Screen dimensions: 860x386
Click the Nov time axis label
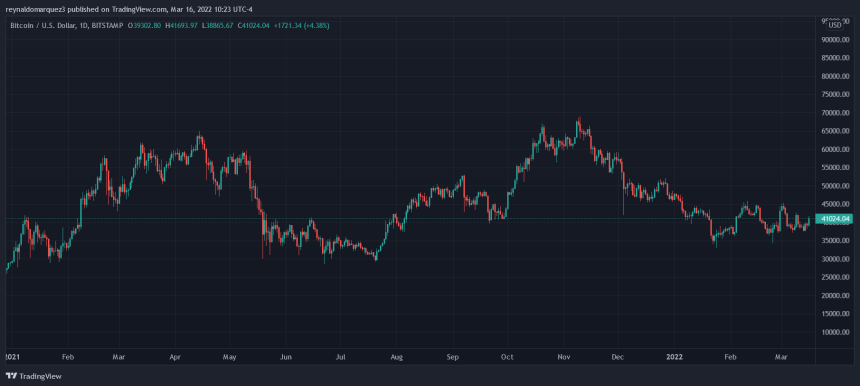point(564,357)
